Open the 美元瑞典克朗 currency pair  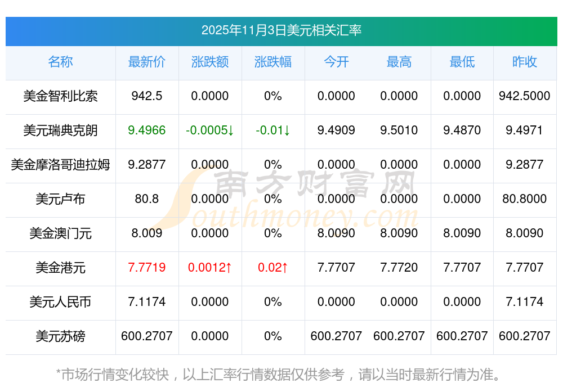[60, 130]
